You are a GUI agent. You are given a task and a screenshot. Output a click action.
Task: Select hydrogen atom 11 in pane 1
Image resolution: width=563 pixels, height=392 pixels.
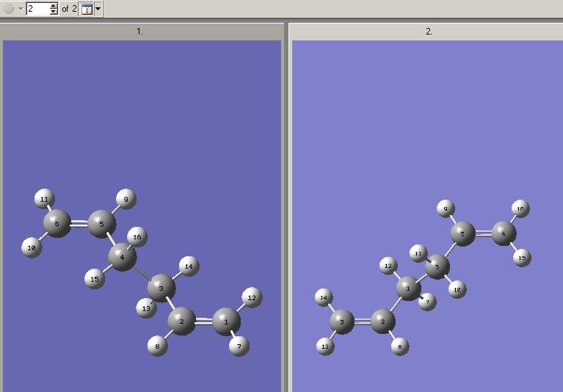[x=45, y=199]
